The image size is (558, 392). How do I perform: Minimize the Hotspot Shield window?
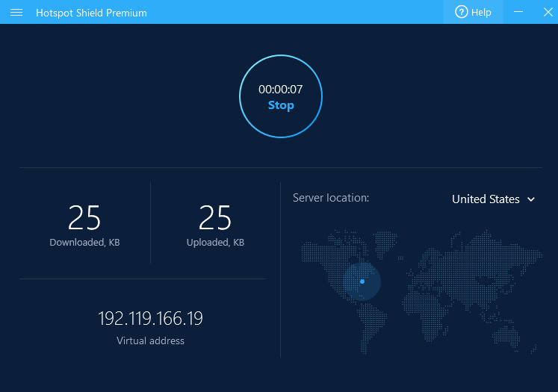pos(518,12)
